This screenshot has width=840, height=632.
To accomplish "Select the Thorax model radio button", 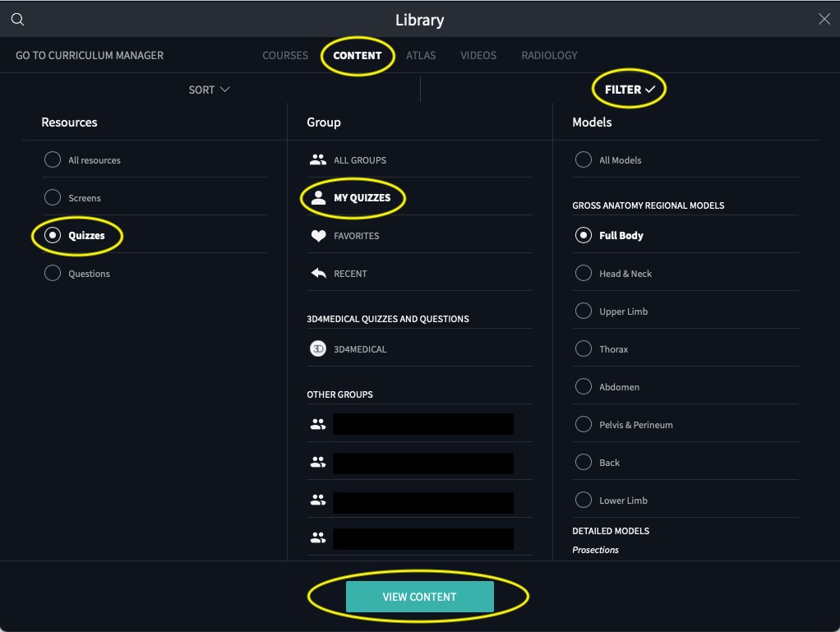I will pyautogui.click(x=584, y=349).
